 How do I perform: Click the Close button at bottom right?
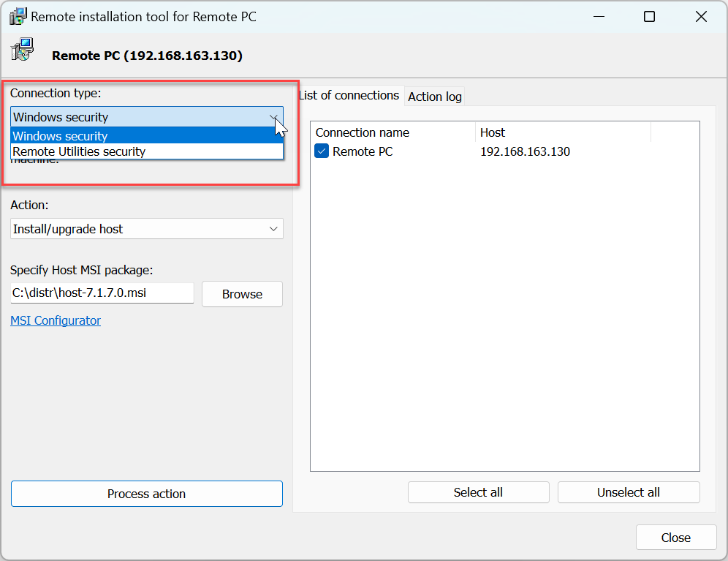tap(675, 538)
